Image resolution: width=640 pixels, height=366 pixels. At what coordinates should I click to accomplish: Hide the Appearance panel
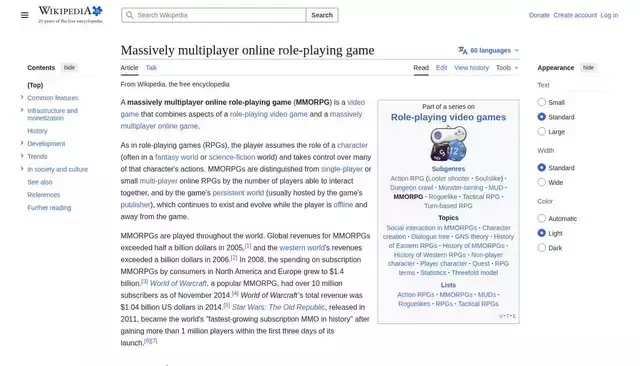point(588,68)
